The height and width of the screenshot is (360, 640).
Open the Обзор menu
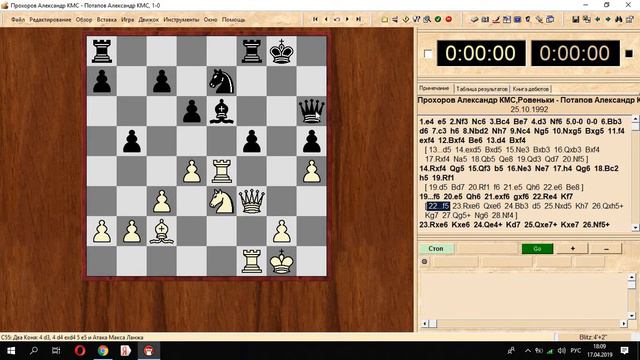(84, 20)
